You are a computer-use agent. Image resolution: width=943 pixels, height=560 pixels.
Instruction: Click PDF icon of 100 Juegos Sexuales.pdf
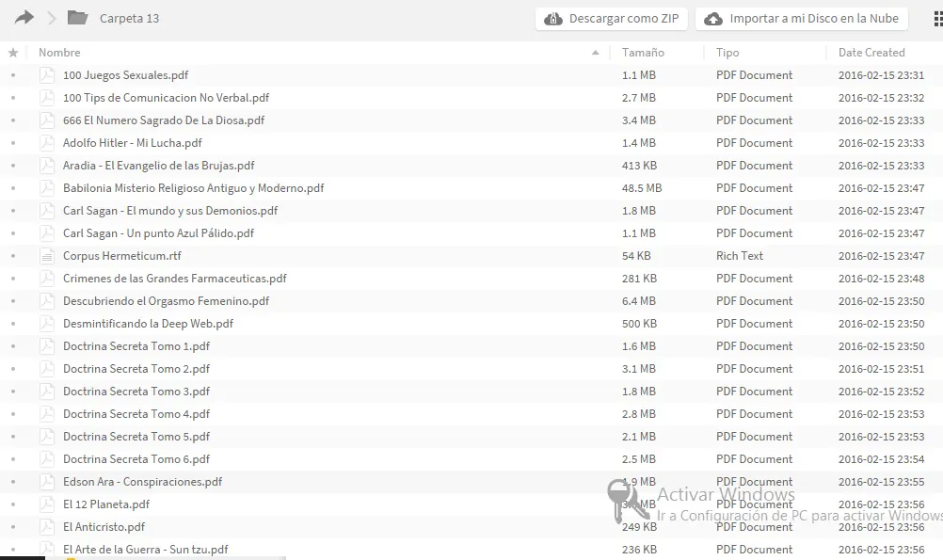tap(47, 75)
